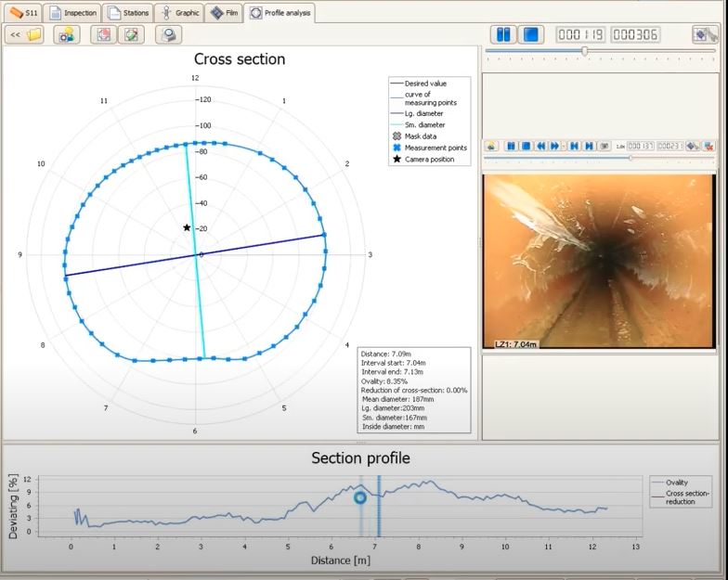The height and width of the screenshot is (580, 728).
Task: Click the circle marker on the Section profile
Action: click(x=360, y=497)
